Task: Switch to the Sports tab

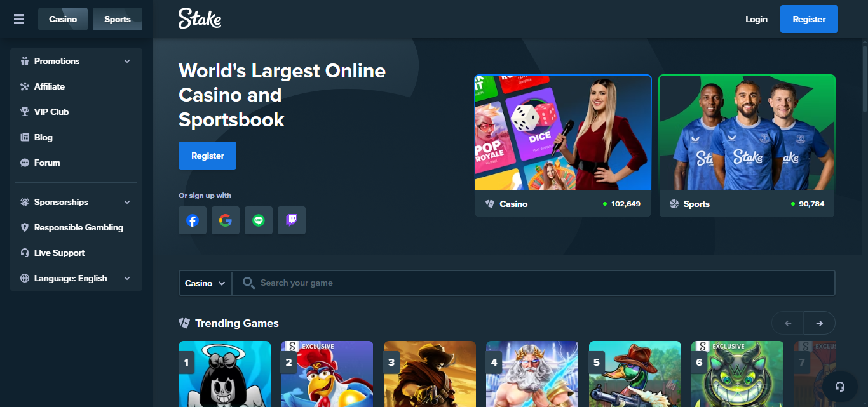Action: tap(118, 19)
